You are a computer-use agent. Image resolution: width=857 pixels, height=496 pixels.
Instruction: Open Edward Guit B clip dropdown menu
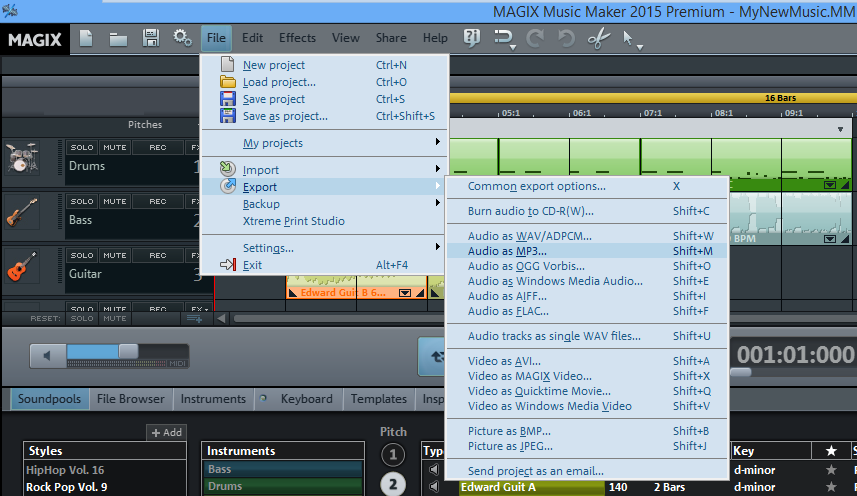(x=404, y=293)
